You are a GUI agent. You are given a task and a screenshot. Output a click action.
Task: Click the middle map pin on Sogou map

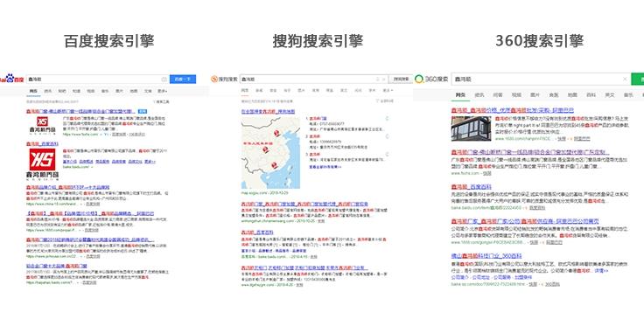coord(266,149)
